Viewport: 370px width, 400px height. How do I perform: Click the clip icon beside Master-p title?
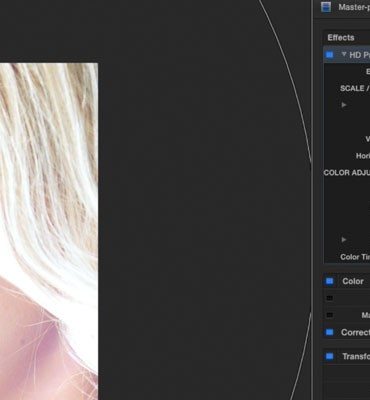[326, 7]
